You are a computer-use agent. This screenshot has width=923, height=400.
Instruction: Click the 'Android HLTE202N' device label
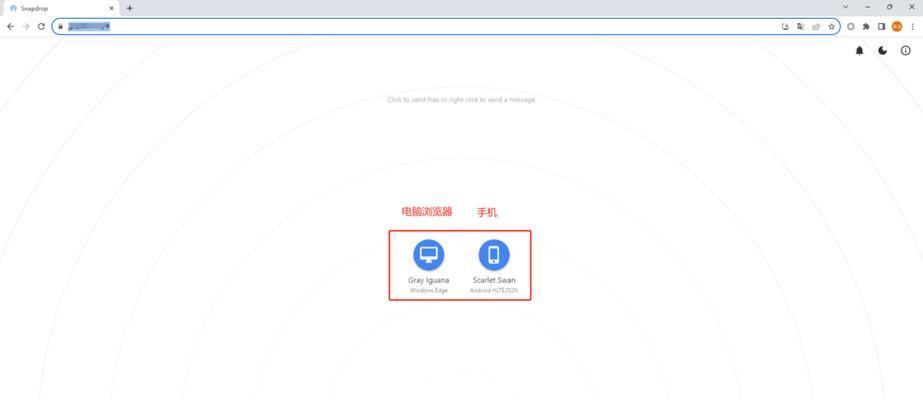point(494,291)
